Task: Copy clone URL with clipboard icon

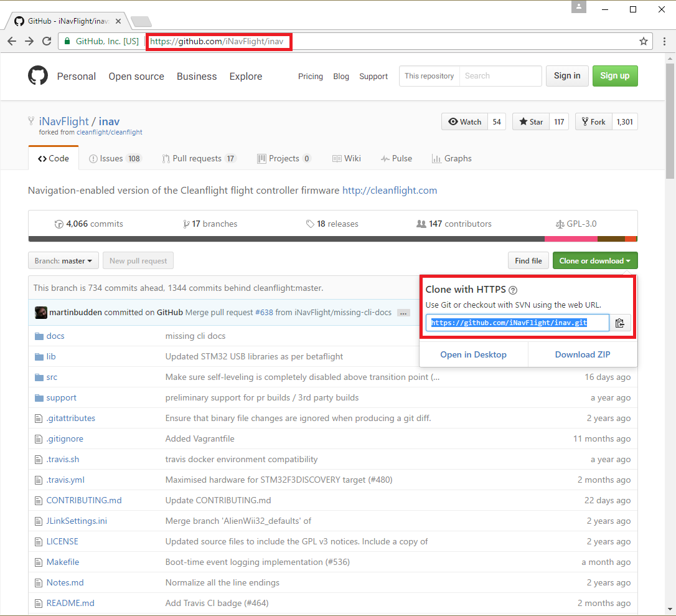Action: pos(620,323)
